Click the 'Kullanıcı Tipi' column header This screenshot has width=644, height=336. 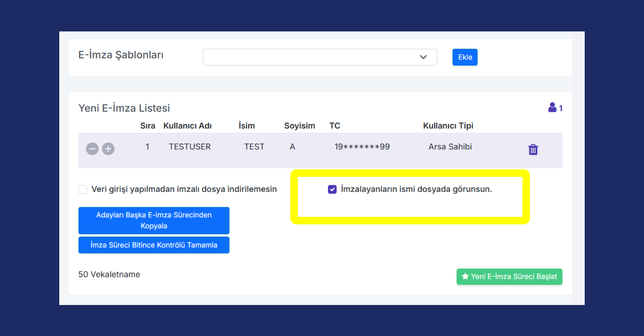point(448,126)
